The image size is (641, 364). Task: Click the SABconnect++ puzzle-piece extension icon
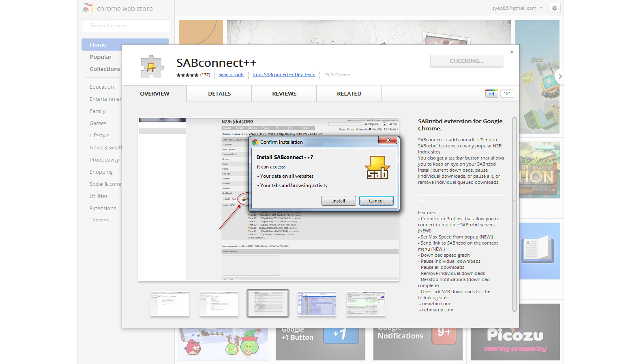click(152, 66)
